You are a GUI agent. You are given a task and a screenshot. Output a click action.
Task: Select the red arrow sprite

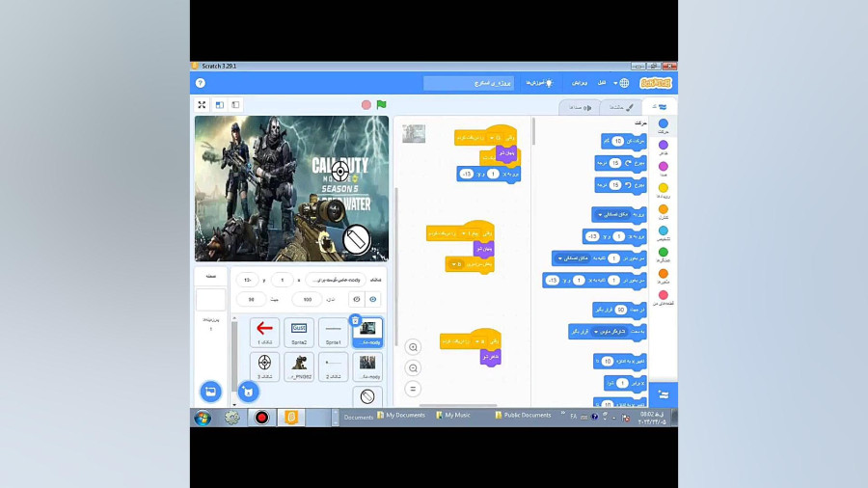pyautogui.click(x=264, y=332)
